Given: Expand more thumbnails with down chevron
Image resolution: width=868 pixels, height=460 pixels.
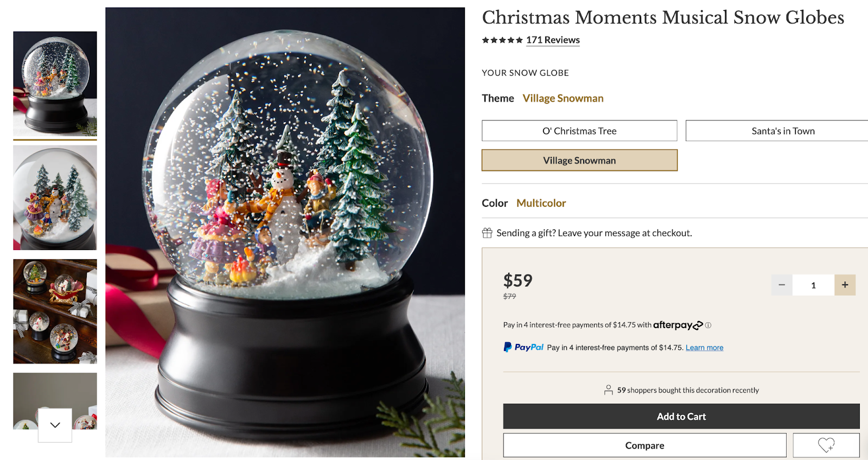Looking at the screenshot, I should (54, 425).
